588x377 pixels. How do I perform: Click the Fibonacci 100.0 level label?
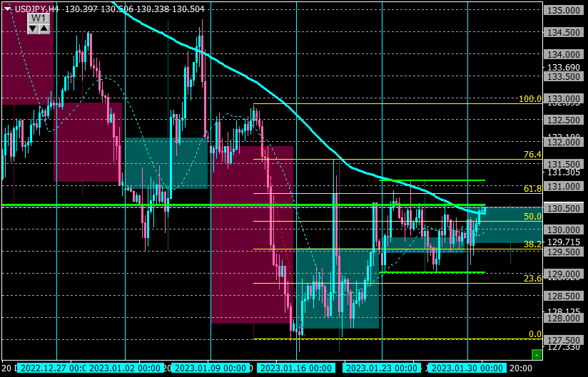click(x=530, y=99)
